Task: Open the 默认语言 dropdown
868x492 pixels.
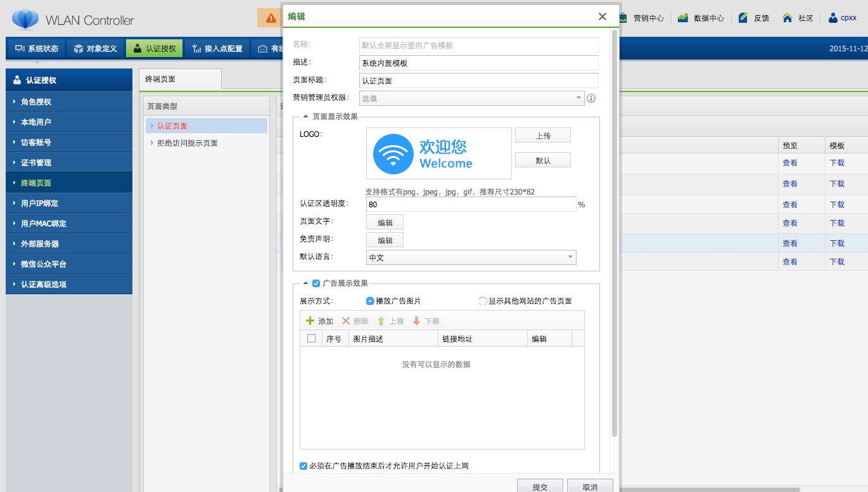Action: 471,257
